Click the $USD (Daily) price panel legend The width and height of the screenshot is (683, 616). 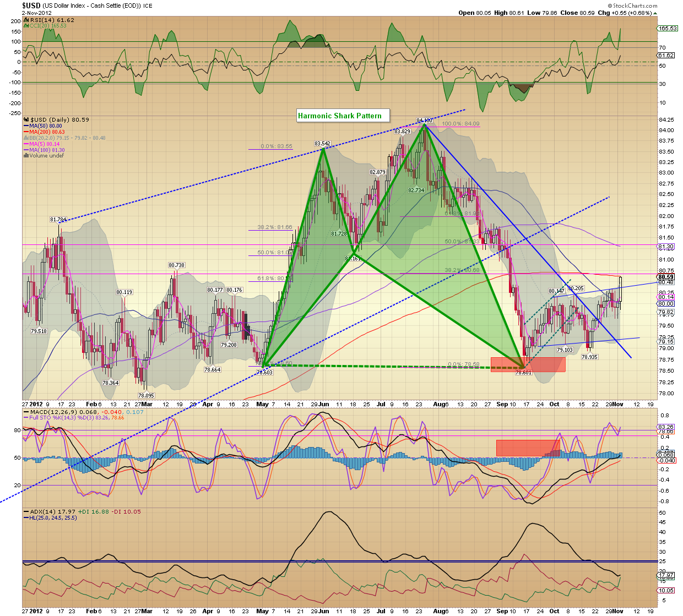pos(57,119)
